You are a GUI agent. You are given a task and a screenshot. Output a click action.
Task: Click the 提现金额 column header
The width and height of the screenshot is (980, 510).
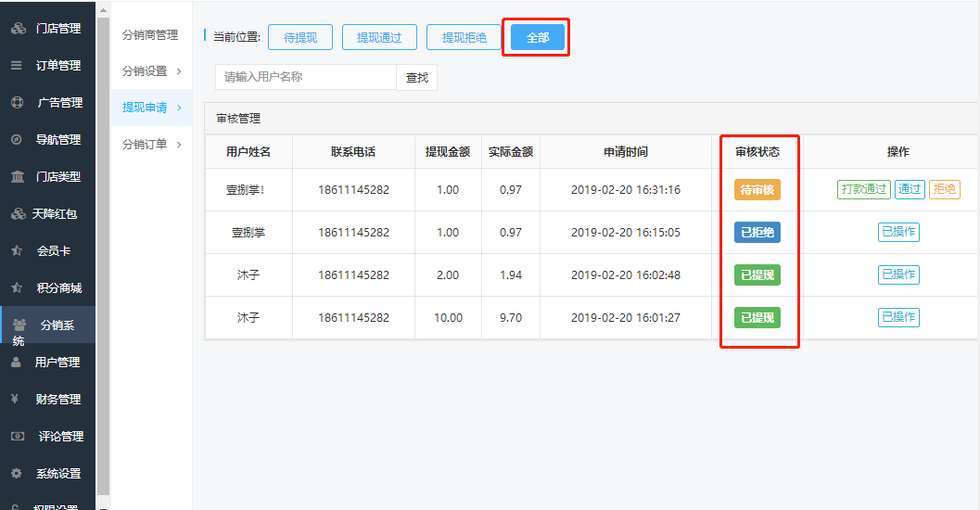tap(448, 152)
